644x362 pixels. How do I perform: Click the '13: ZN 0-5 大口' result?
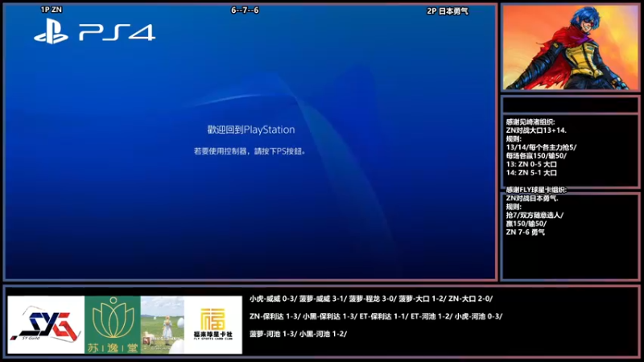coord(531,164)
